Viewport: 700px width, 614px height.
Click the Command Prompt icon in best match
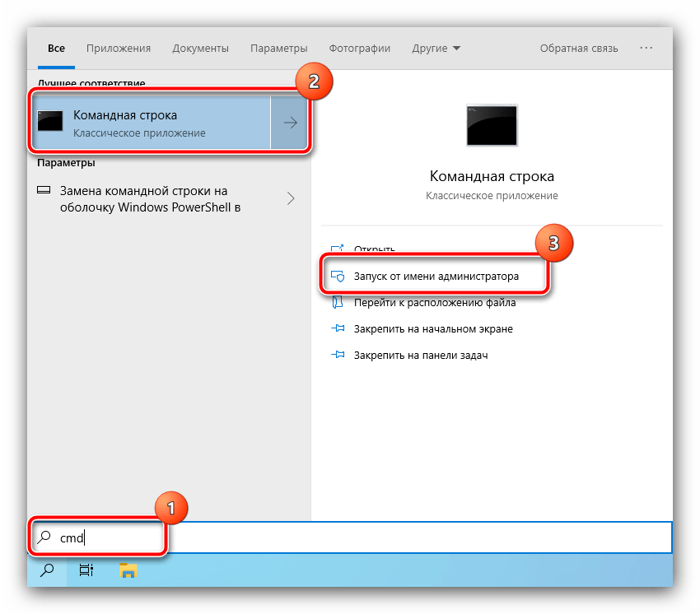pyautogui.click(x=49, y=123)
